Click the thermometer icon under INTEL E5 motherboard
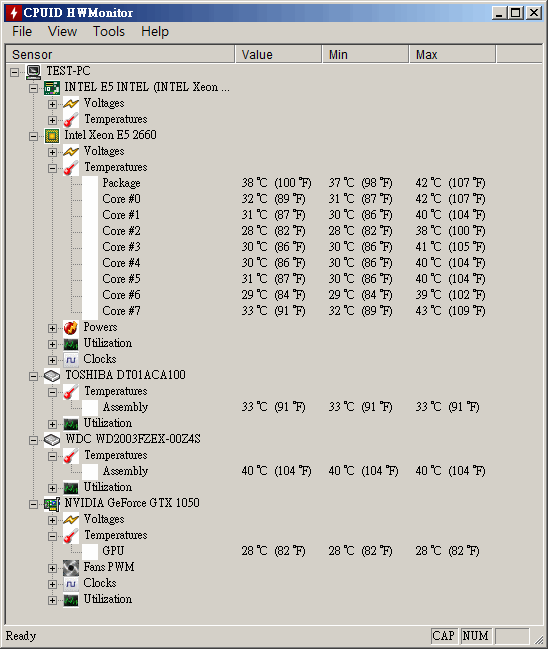This screenshot has height=649, width=548. 71,120
